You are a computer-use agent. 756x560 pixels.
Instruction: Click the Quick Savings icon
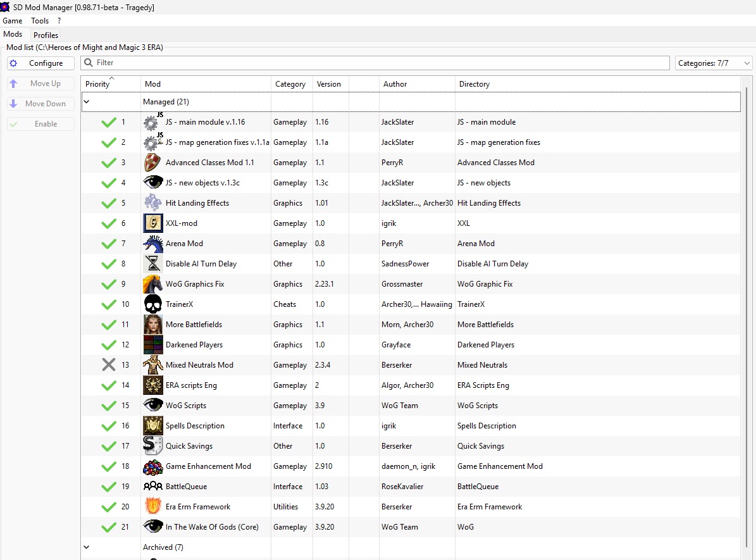tap(153, 446)
